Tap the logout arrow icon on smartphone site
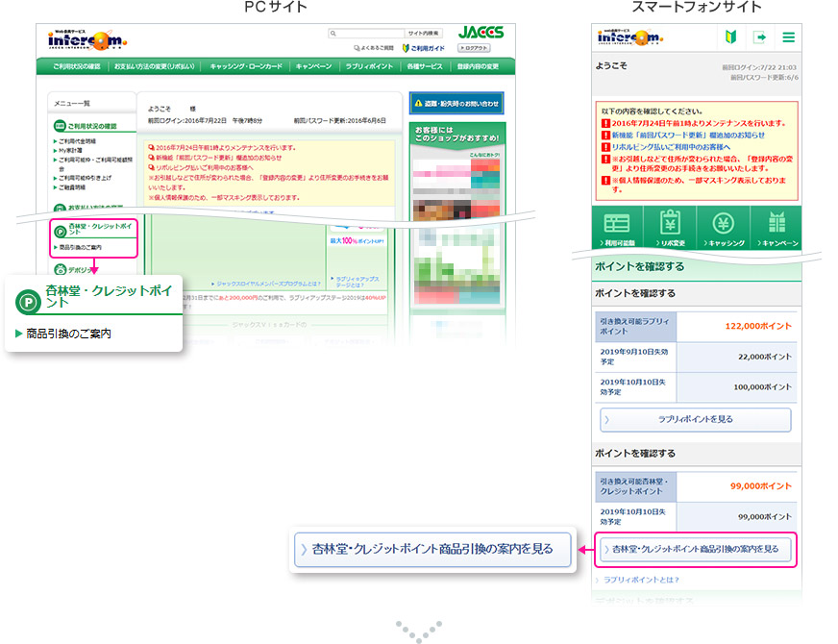This screenshot has width=838, height=644. point(759,37)
